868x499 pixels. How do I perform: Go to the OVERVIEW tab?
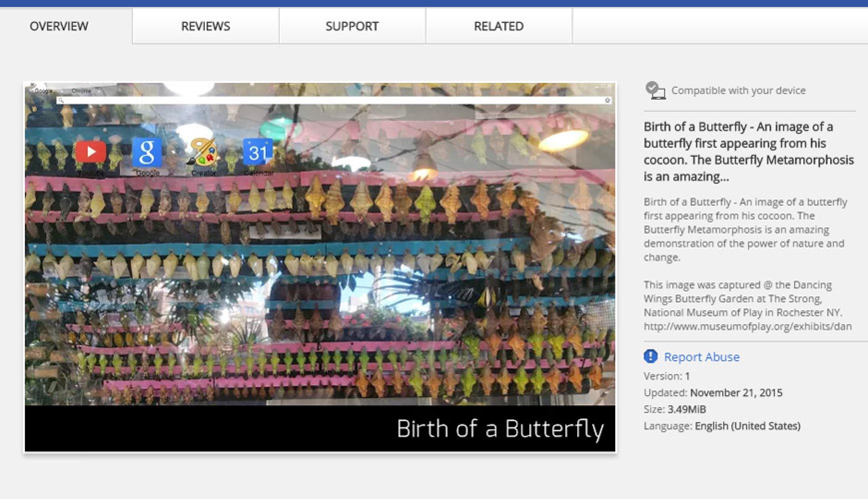tap(59, 26)
